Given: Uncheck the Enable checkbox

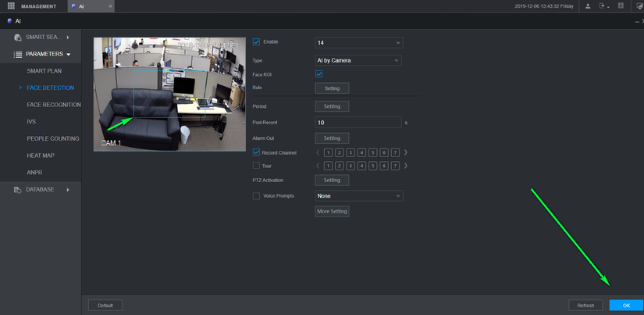Looking at the screenshot, I should tap(257, 42).
